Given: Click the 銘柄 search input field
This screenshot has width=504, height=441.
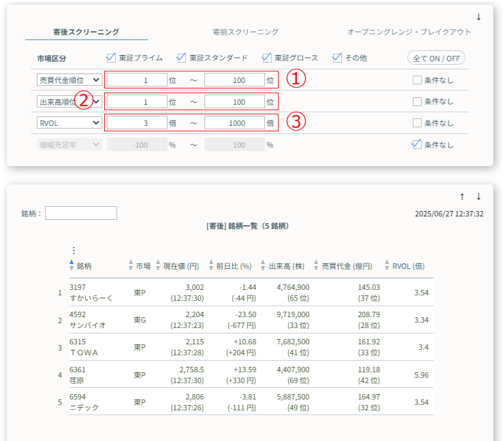Looking at the screenshot, I should coord(81,213).
